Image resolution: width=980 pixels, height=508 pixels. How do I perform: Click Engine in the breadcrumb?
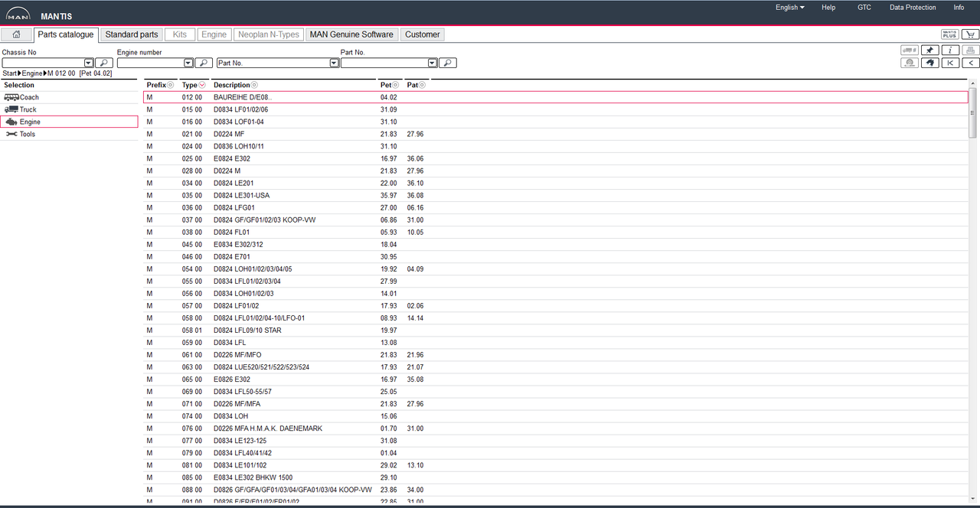[32, 73]
